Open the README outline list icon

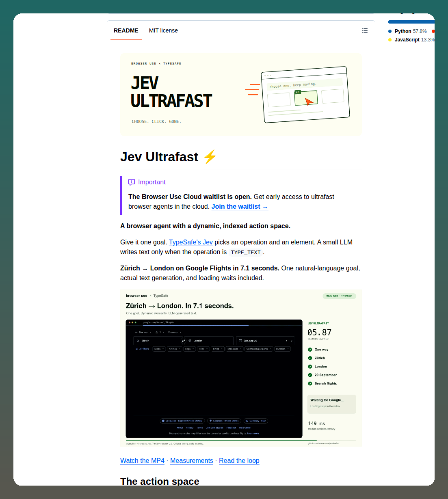(x=365, y=30)
